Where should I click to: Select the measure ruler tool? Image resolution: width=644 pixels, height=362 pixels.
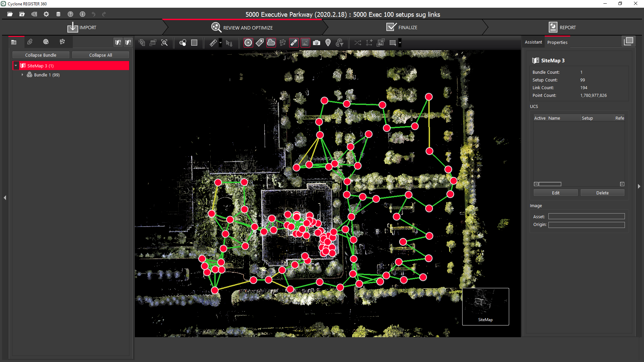(213, 43)
